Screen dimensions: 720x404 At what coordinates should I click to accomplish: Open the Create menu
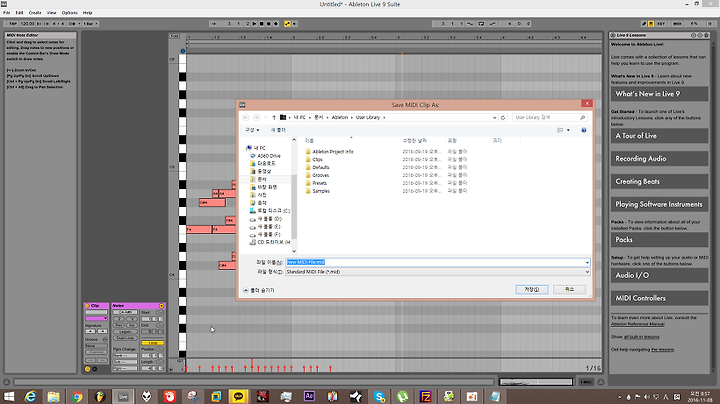[35, 12]
